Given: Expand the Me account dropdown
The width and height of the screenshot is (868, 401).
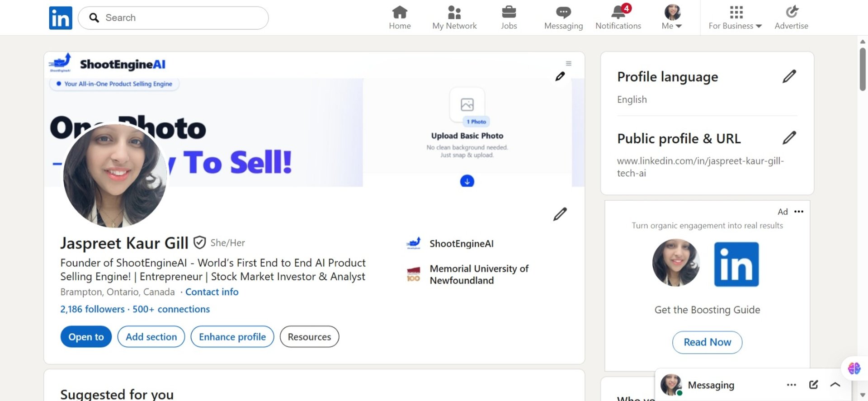Looking at the screenshot, I should [x=672, y=18].
